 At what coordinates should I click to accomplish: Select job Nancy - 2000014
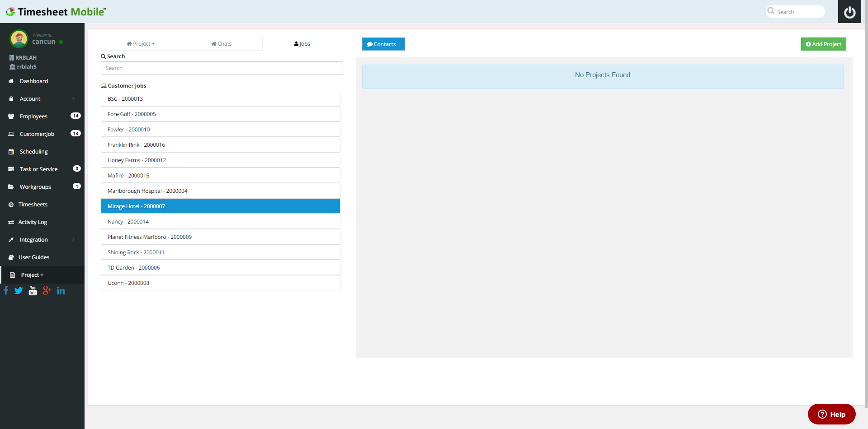pyautogui.click(x=221, y=222)
